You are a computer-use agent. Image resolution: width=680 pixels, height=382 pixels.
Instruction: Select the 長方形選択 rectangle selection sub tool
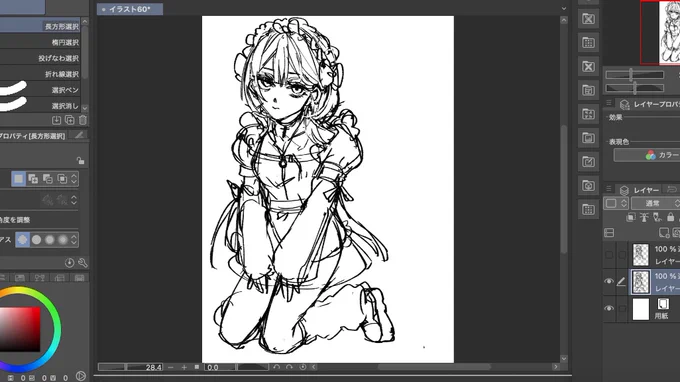40,26
